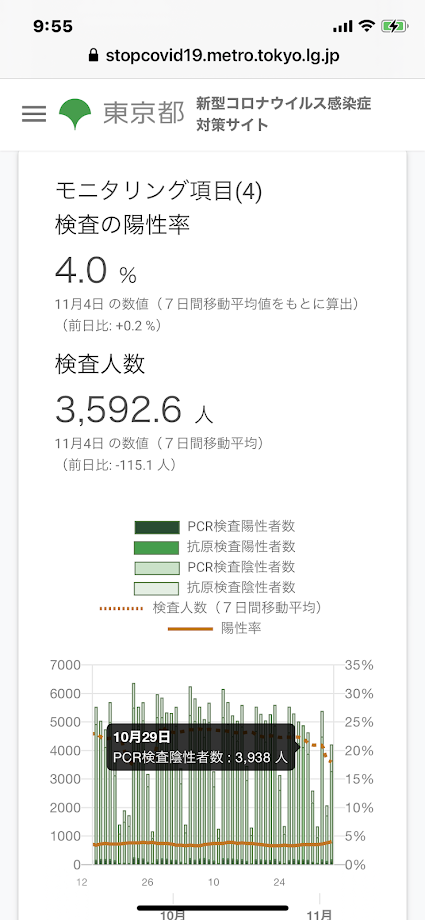Tap the green Tokyo ginkgo leaf logo

pos(75,114)
